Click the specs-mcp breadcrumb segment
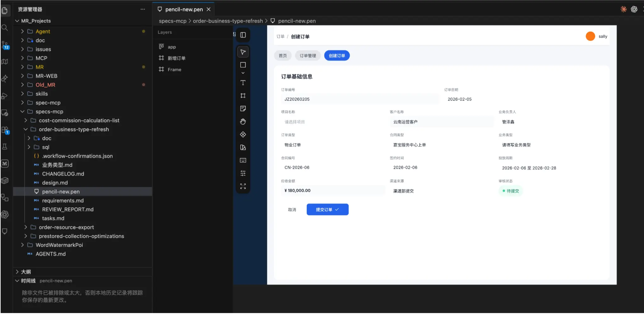The image size is (644, 314). (x=173, y=21)
